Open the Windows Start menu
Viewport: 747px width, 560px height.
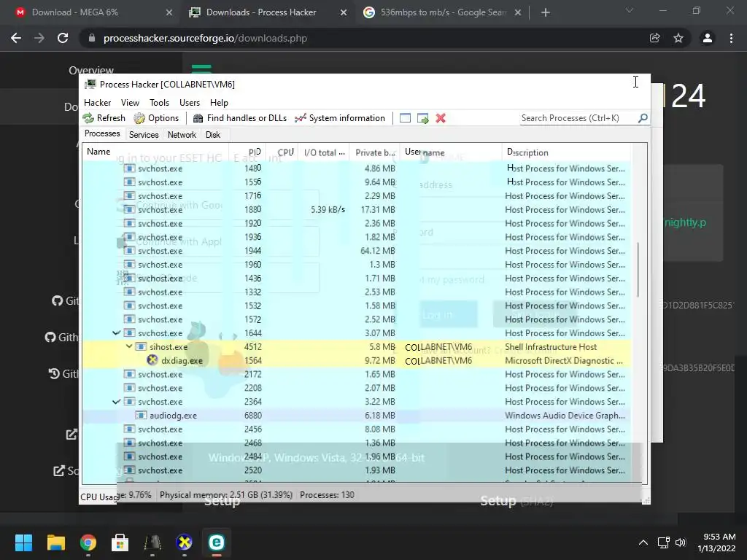(x=23, y=542)
